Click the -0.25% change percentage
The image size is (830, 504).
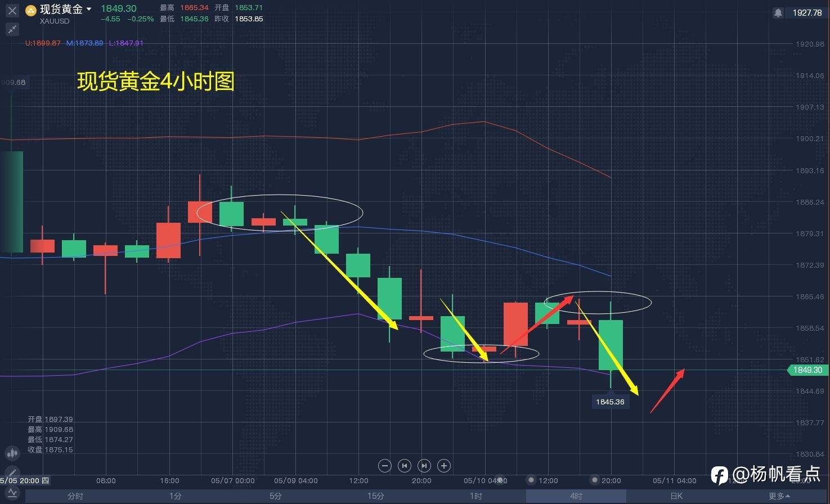point(141,19)
